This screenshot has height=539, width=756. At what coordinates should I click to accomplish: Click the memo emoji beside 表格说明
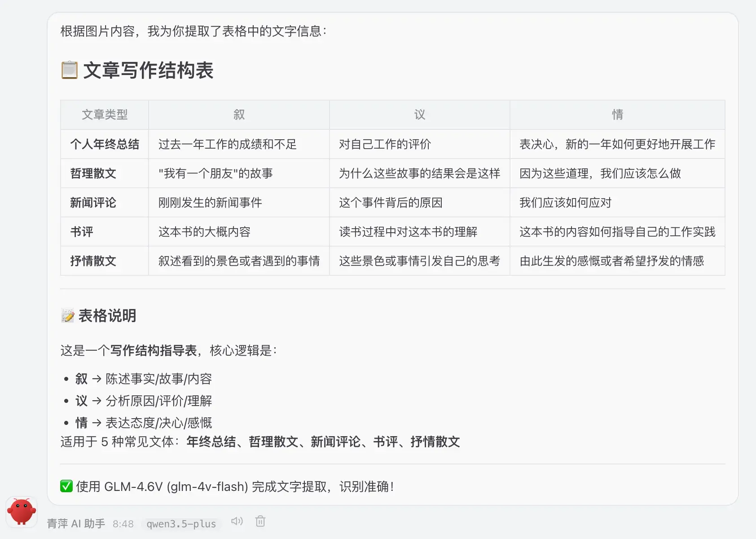click(x=68, y=316)
